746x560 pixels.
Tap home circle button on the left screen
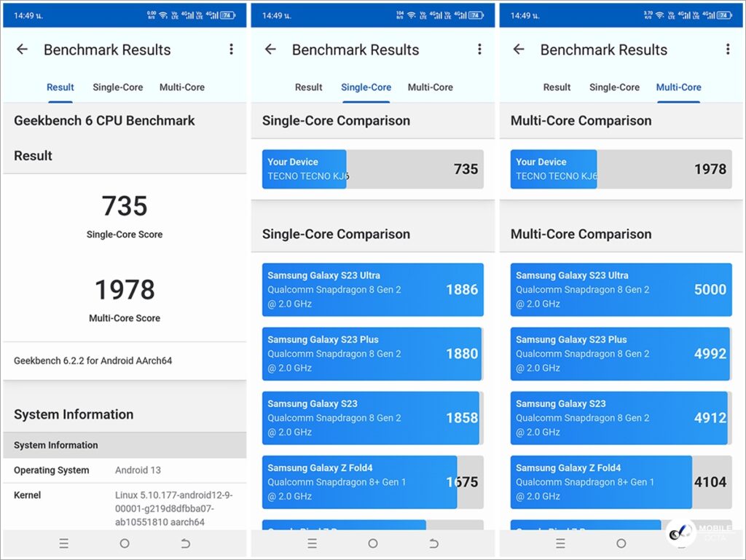click(125, 543)
